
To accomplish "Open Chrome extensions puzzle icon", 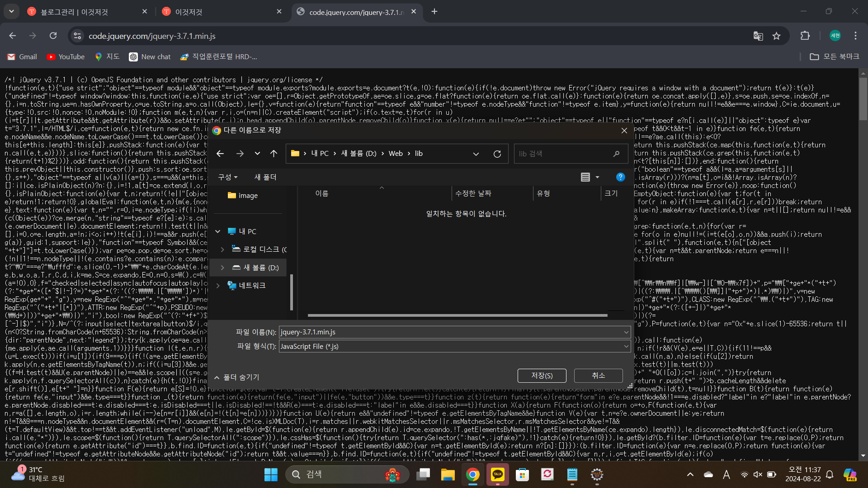I will pos(805,36).
